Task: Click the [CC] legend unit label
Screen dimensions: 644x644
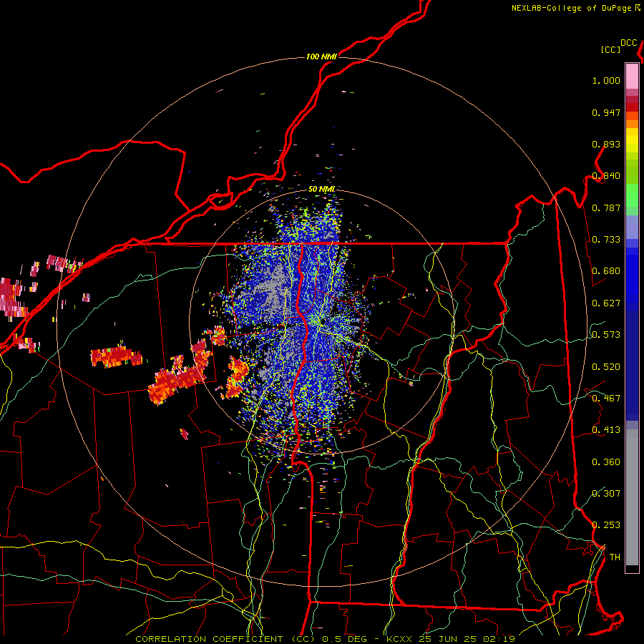Action: pyautogui.click(x=611, y=49)
